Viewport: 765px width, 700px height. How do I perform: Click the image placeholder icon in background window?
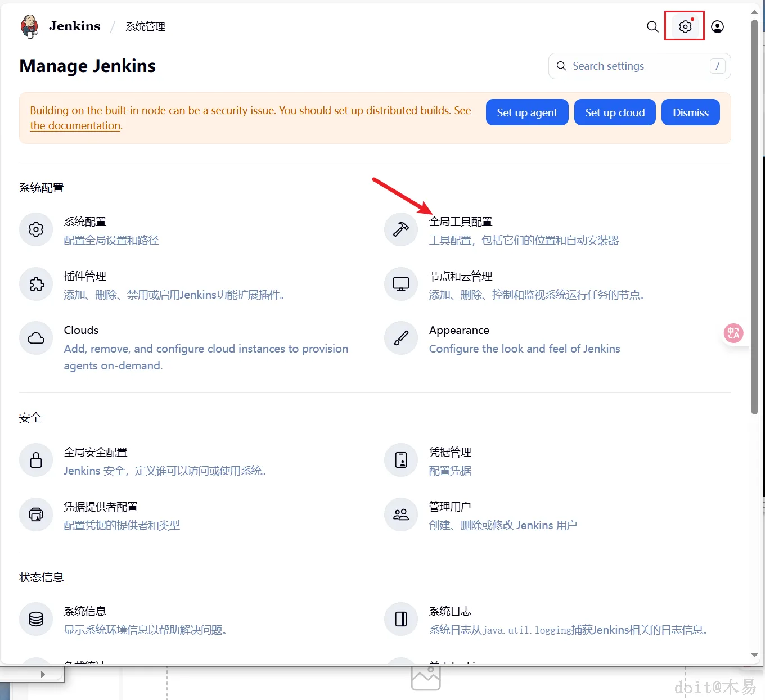pos(426,678)
